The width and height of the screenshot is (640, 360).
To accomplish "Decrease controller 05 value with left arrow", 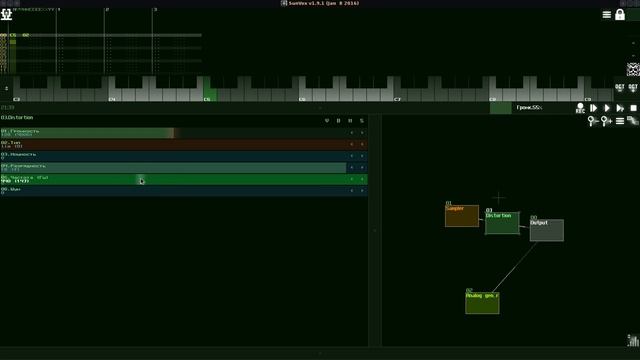I will pos(352,179).
